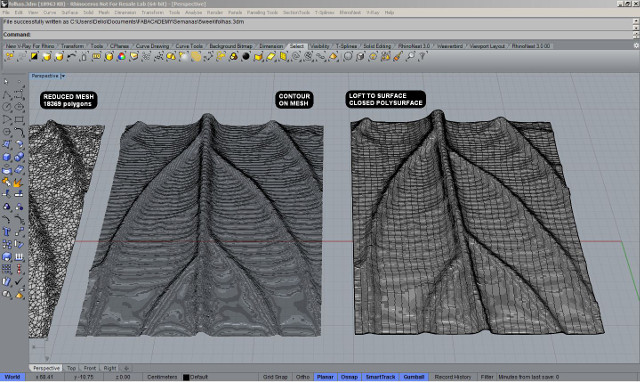This screenshot has width=640, height=382.
Task: Open the Surface menu
Action: pyautogui.click(x=69, y=13)
